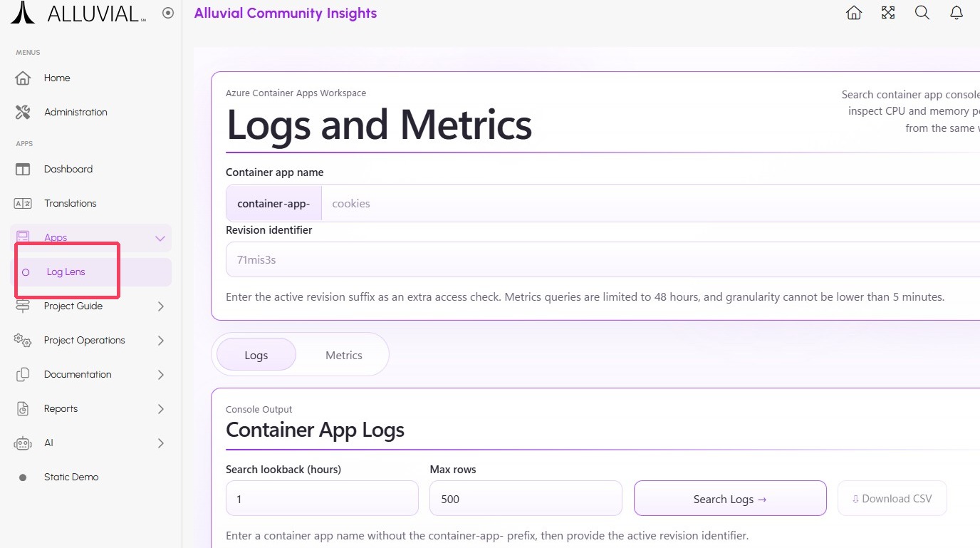Click the Project Operations gears icon
The height and width of the screenshot is (548, 980).
pos(23,340)
